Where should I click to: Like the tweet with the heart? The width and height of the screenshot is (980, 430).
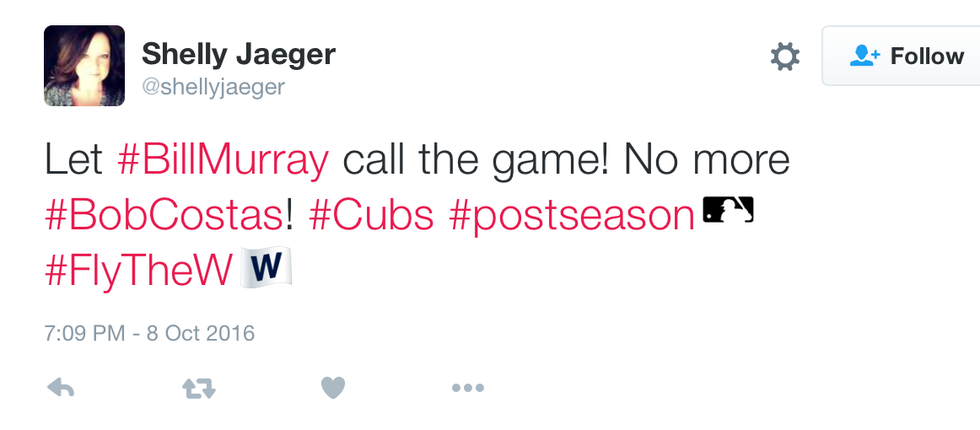(333, 387)
